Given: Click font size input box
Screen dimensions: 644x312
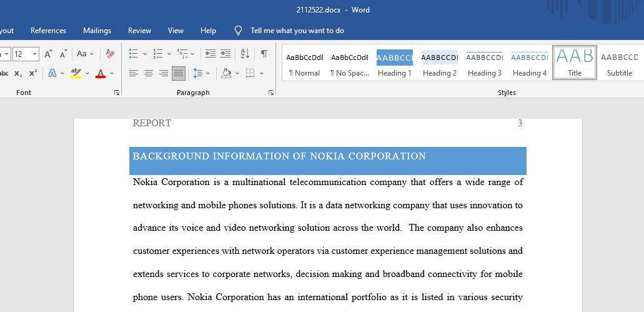Looking at the screenshot, I should point(21,54).
